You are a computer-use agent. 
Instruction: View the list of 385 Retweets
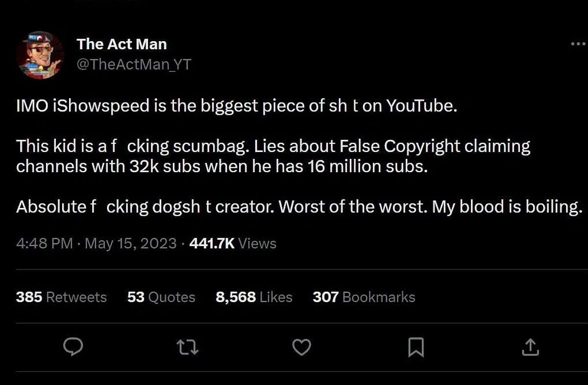61,297
